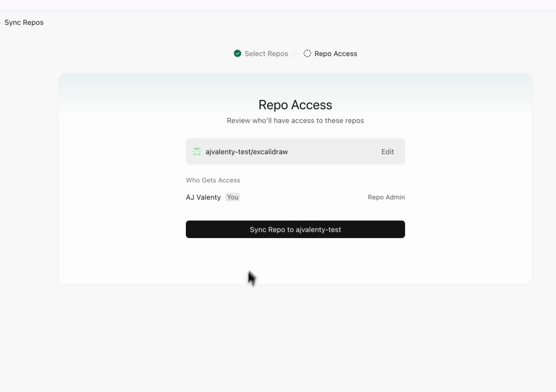Click the green checkmark beside Select Repos
This screenshot has height=392, width=556.
[x=237, y=54]
